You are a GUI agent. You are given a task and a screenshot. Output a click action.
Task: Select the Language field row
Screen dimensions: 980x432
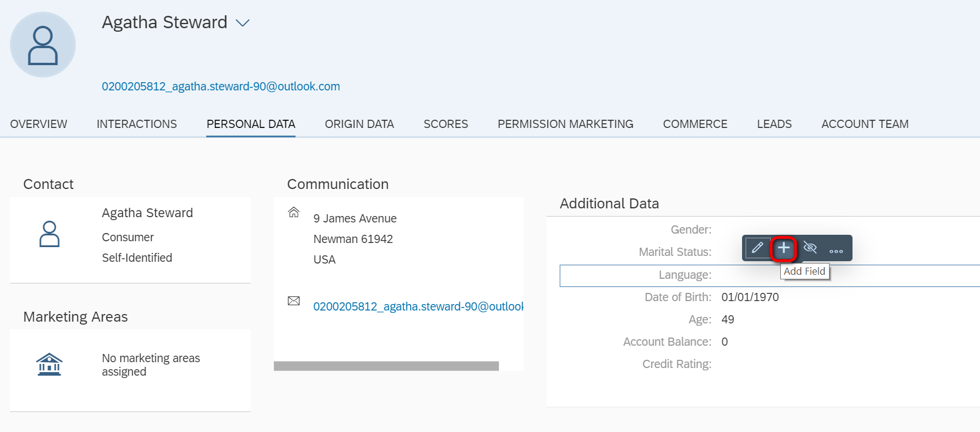[770, 275]
